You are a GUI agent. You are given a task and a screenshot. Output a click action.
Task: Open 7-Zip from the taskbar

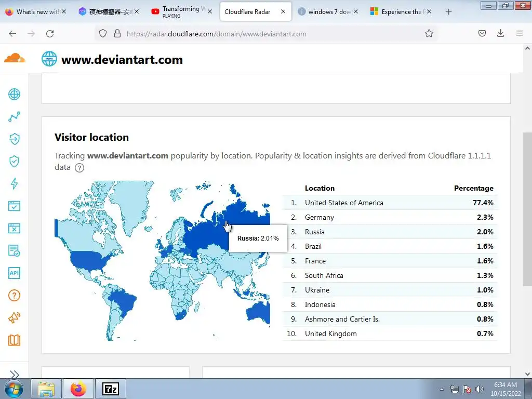(111, 389)
